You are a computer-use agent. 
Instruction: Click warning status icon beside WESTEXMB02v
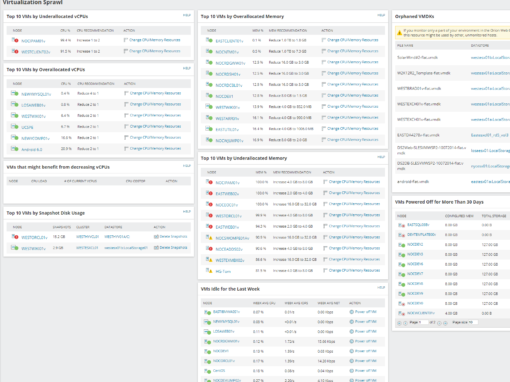(209, 260)
